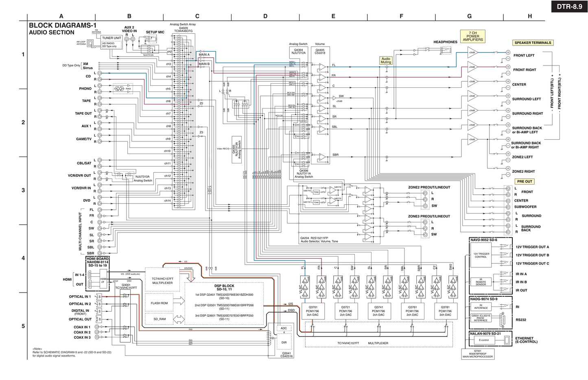Click column header C in ruler
Screen dimensions: 588x380
click(197, 16)
